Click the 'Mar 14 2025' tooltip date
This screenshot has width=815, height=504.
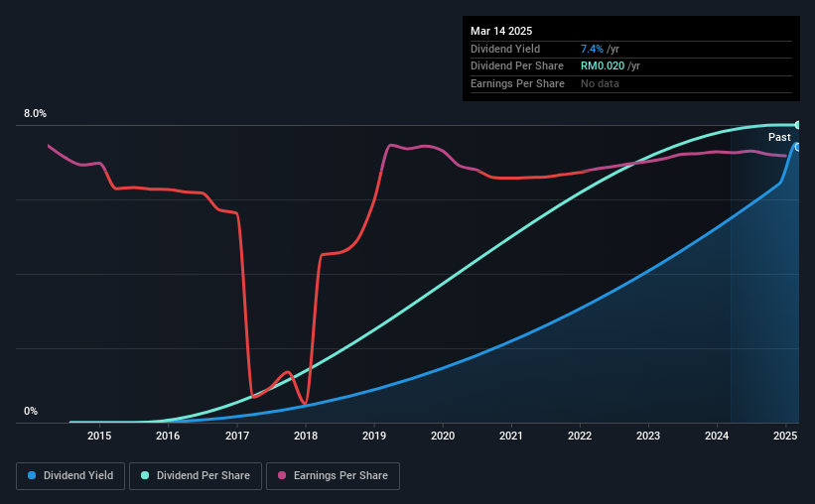(501, 31)
